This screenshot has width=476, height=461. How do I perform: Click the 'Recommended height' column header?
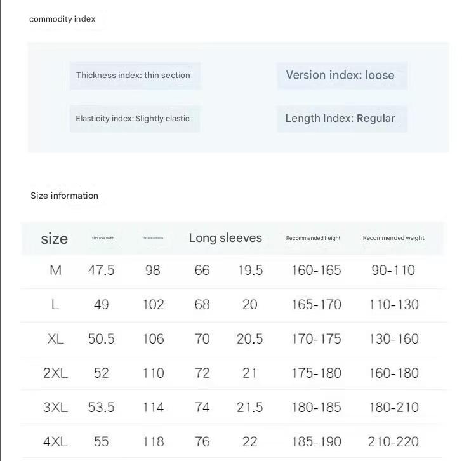(x=313, y=238)
